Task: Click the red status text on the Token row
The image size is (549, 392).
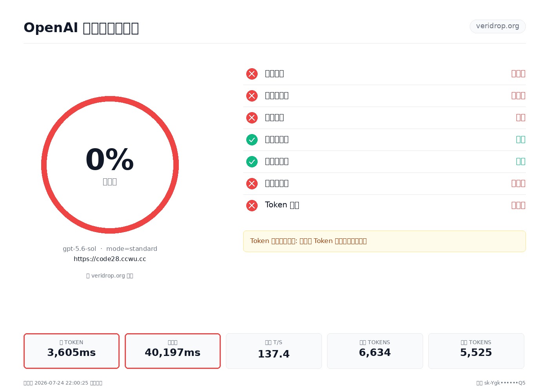Action: (518, 205)
